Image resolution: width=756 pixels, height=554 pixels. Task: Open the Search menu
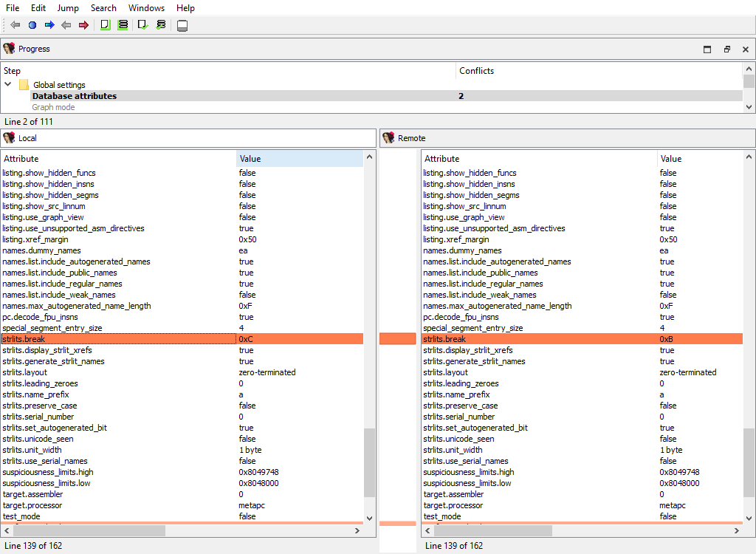pos(103,8)
